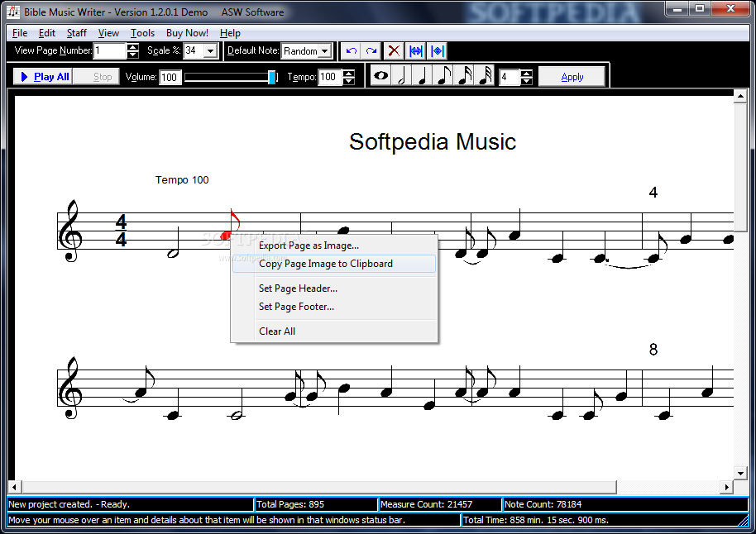Click the red selected note on staff
756x534 pixels.
225,236
